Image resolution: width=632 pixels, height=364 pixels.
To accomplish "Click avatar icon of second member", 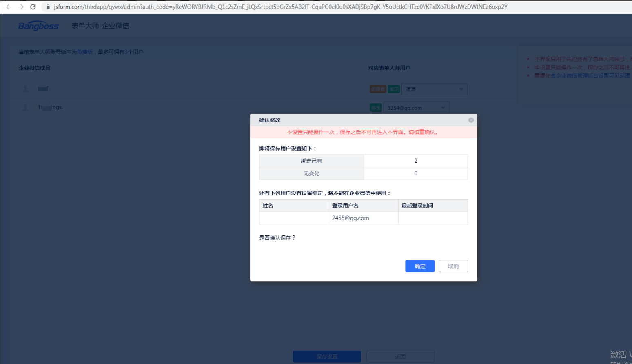I will click(25, 107).
